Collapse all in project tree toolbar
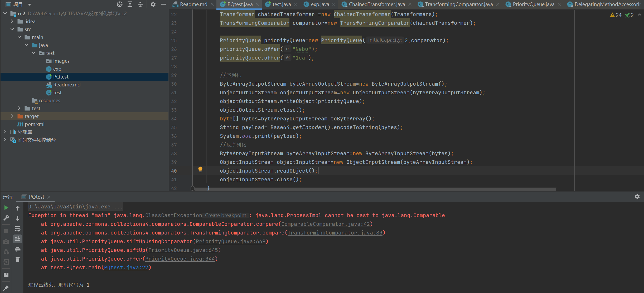Screen dimensions: 644x293 [x=140, y=4]
